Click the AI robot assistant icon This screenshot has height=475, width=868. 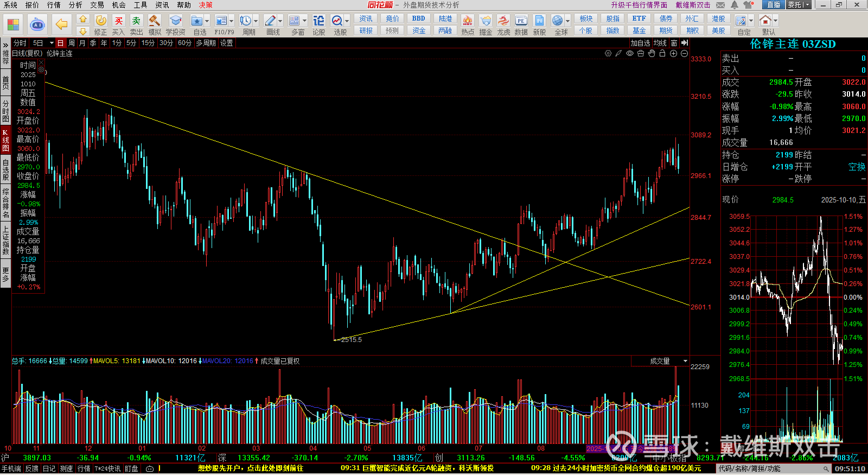37,24
